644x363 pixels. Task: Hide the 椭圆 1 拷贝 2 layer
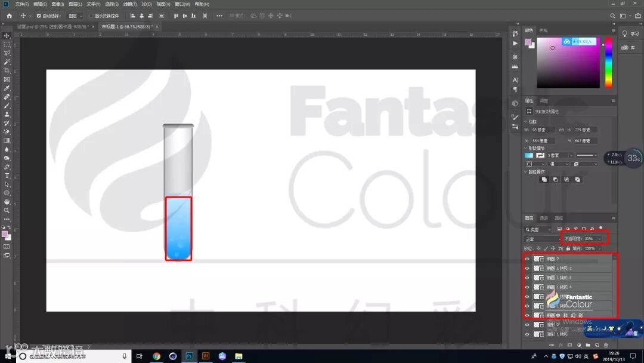(527, 268)
